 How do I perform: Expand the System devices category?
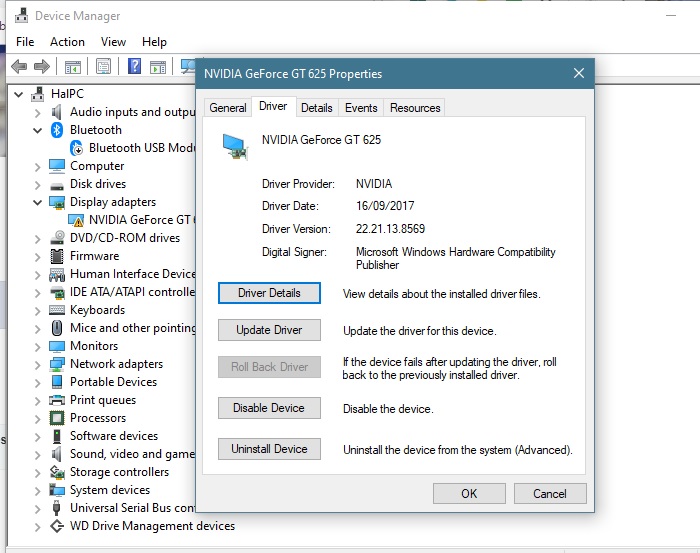click(x=38, y=491)
